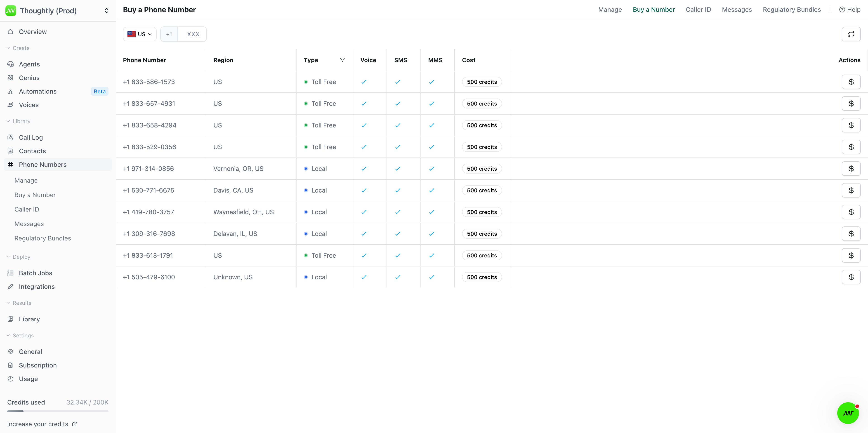Open Call Log in the sidebar
Viewport: 868px width, 433px height.
pos(58,137)
